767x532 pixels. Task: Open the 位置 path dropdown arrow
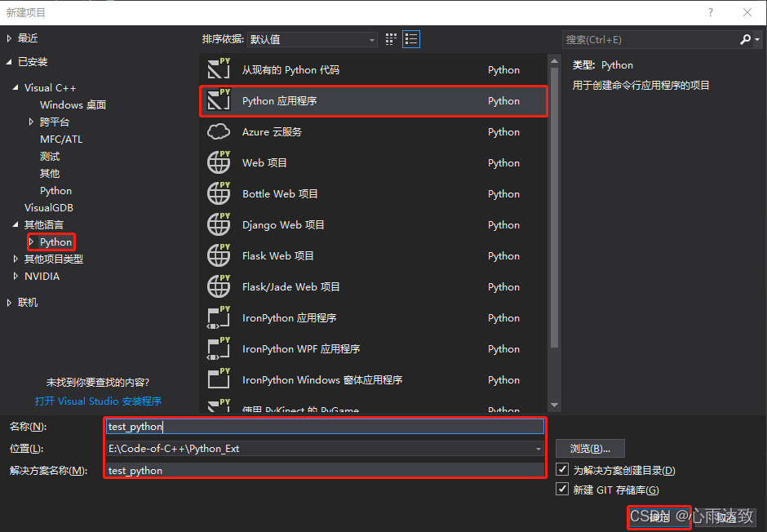pos(538,449)
